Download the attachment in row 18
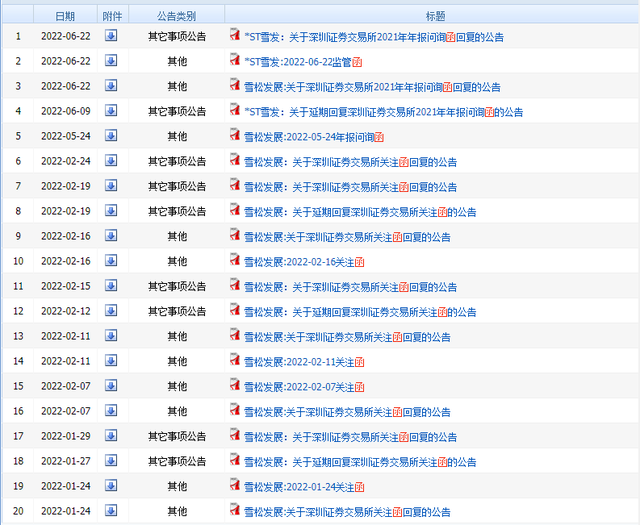Viewport: 640px width, 525px height. pyautogui.click(x=111, y=460)
